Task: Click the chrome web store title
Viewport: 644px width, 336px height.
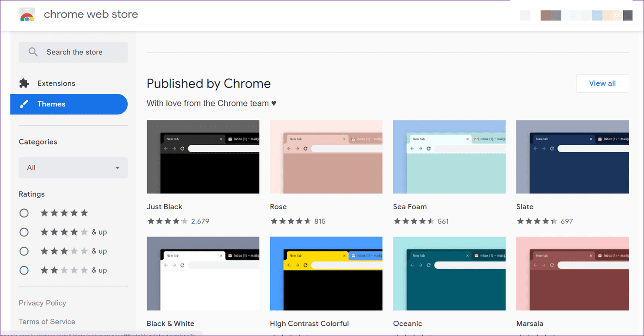Action: click(x=91, y=14)
